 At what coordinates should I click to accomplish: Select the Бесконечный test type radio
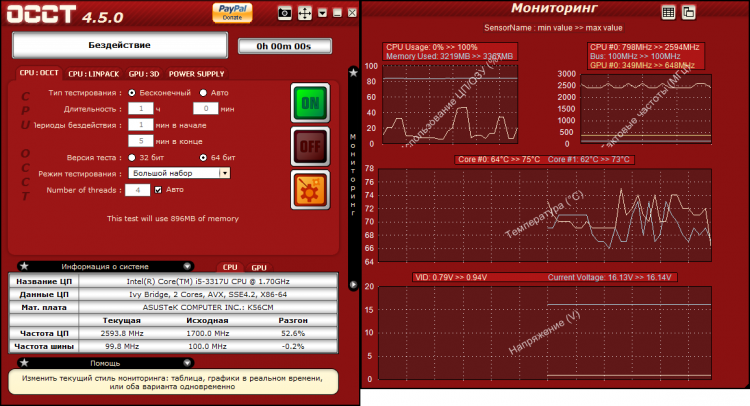tap(132, 93)
